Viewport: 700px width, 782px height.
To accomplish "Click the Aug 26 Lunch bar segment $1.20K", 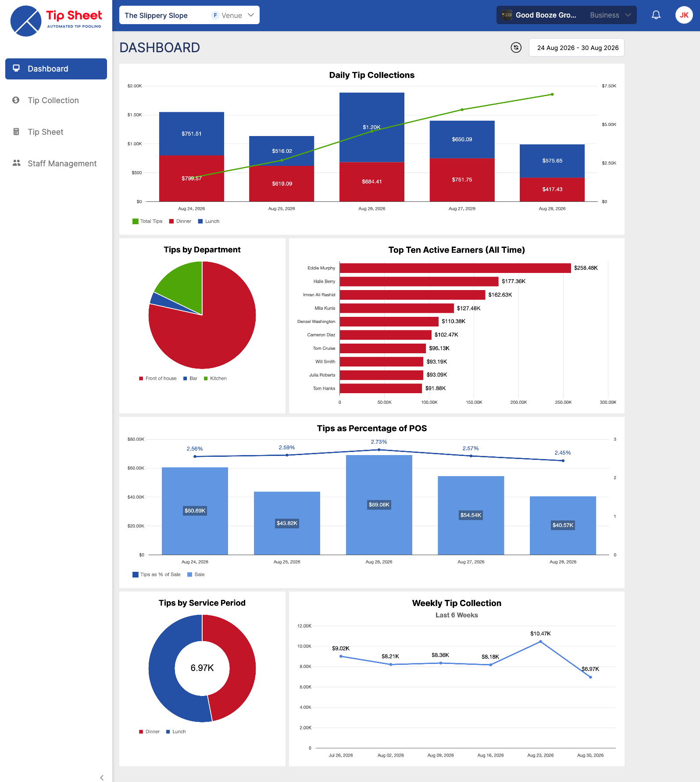I will [x=372, y=127].
